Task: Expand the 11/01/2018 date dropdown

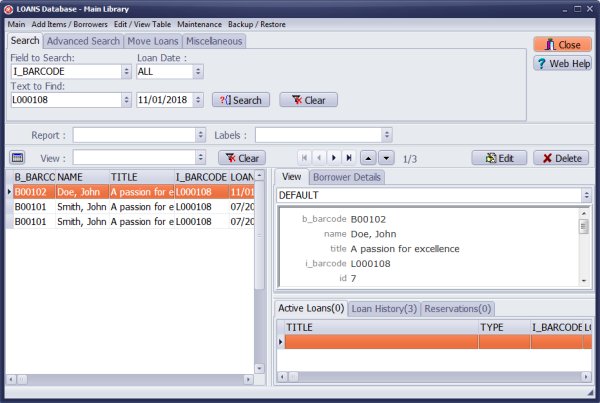Action: 198,100
